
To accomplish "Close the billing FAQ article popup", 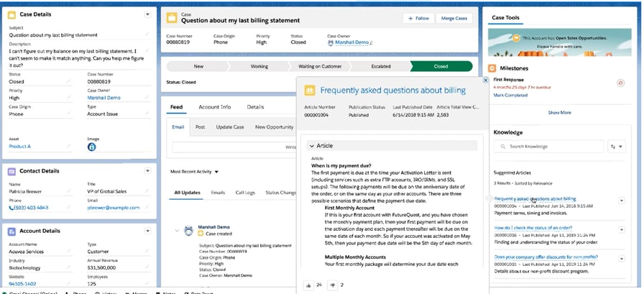I will tap(485, 81).
